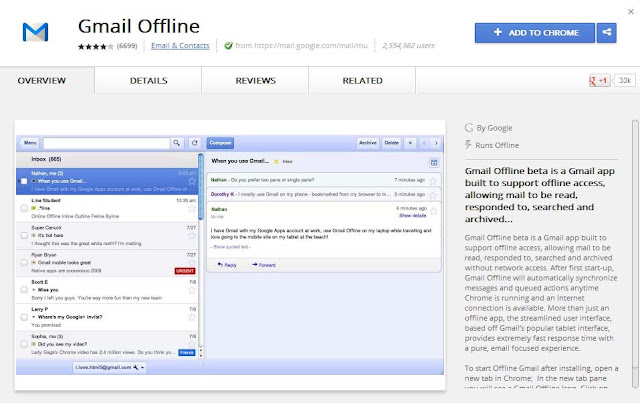
Task: Click the Google +1 button
Action: click(599, 80)
